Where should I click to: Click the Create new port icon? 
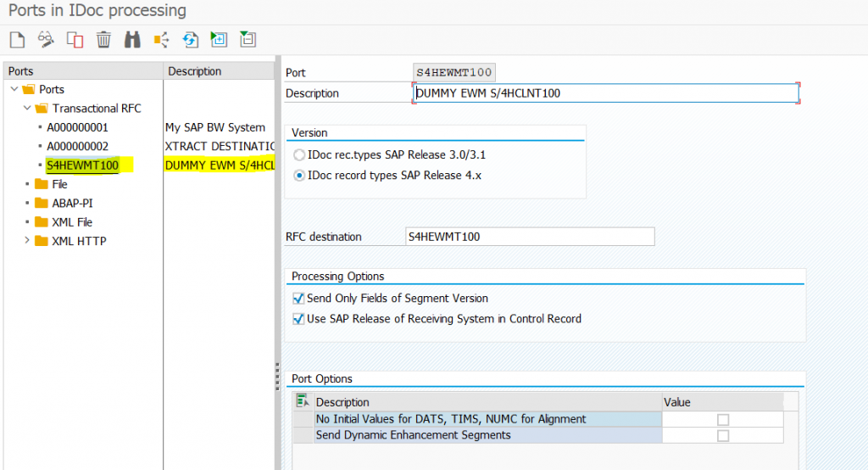(x=17, y=40)
